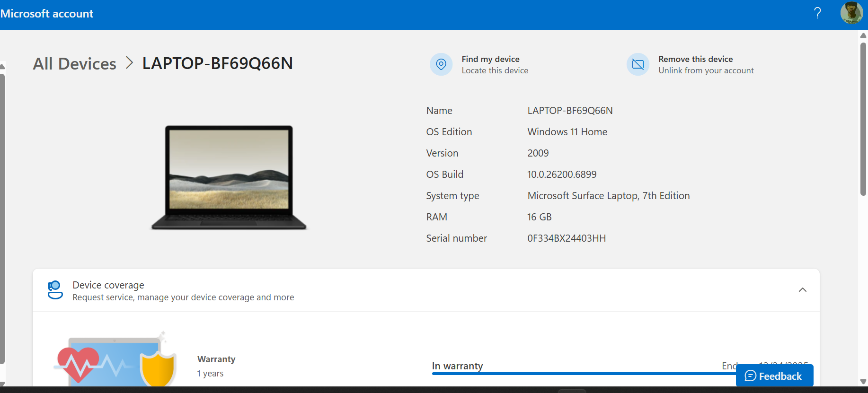Click the OS Edition label
The image size is (868, 393).
[x=449, y=132]
